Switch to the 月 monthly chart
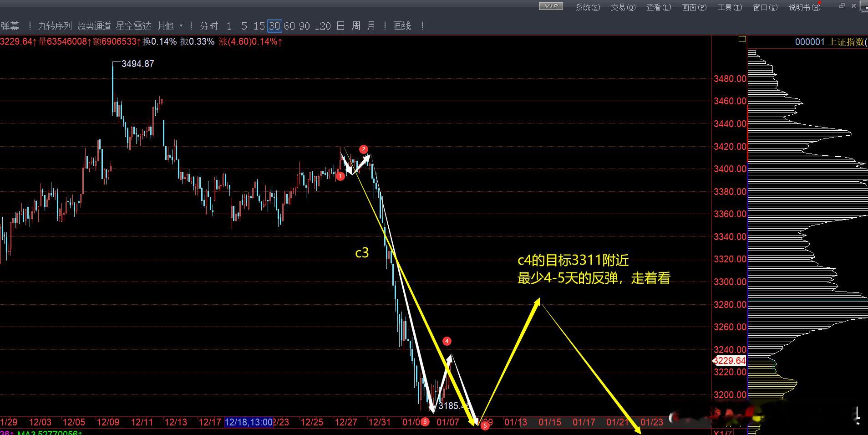868x435 pixels. pyautogui.click(x=371, y=26)
